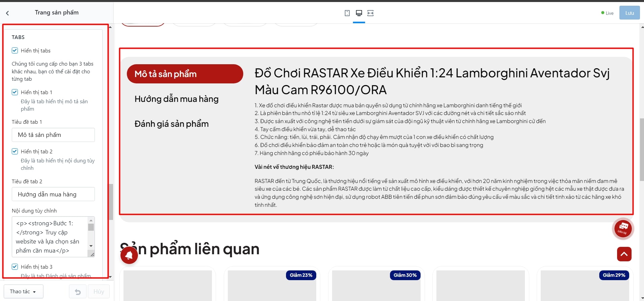Click the Vài nét về thương hiệu RASTAR text
This screenshot has width=644, height=301.
tap(294, 167)
